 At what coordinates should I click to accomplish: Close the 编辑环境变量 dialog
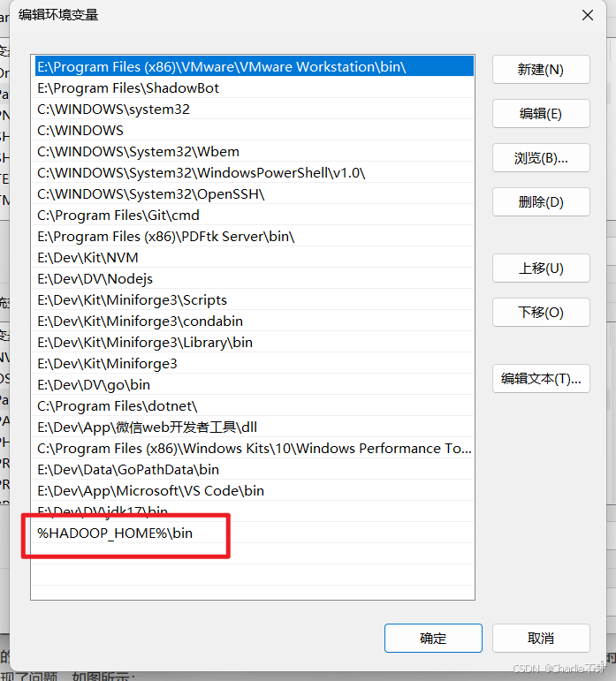[588, 16]
